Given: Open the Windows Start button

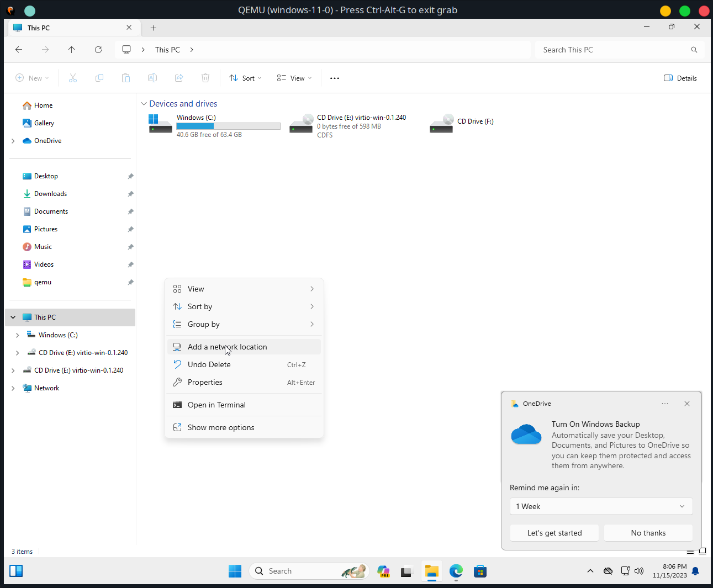Looking at the screenshot, I should 235,571.
